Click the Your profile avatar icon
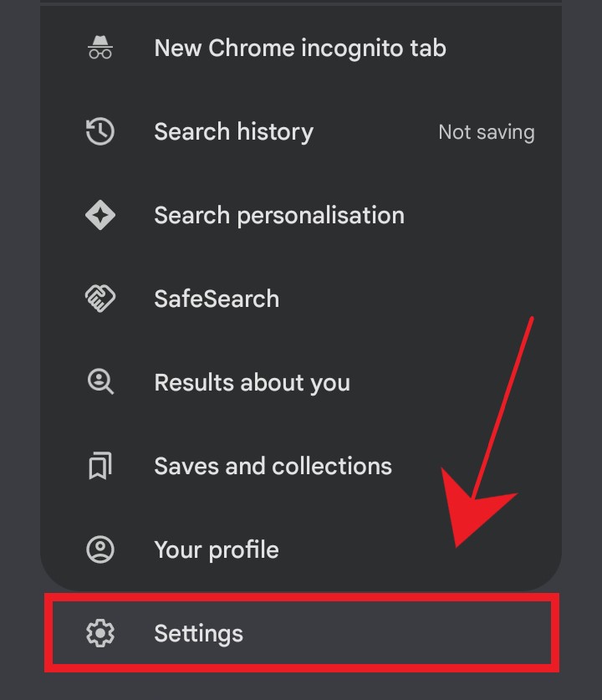The image size is (602, 700). tap(100, 549)
